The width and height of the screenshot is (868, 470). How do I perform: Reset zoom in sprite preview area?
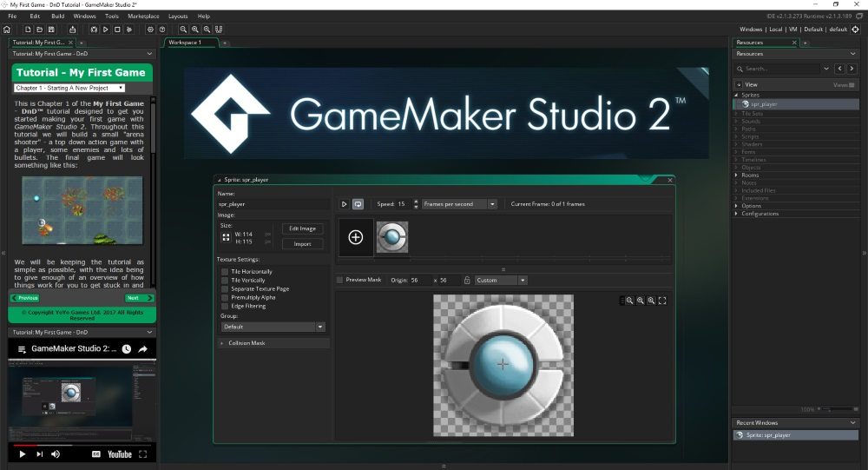[x=641, y=301]
